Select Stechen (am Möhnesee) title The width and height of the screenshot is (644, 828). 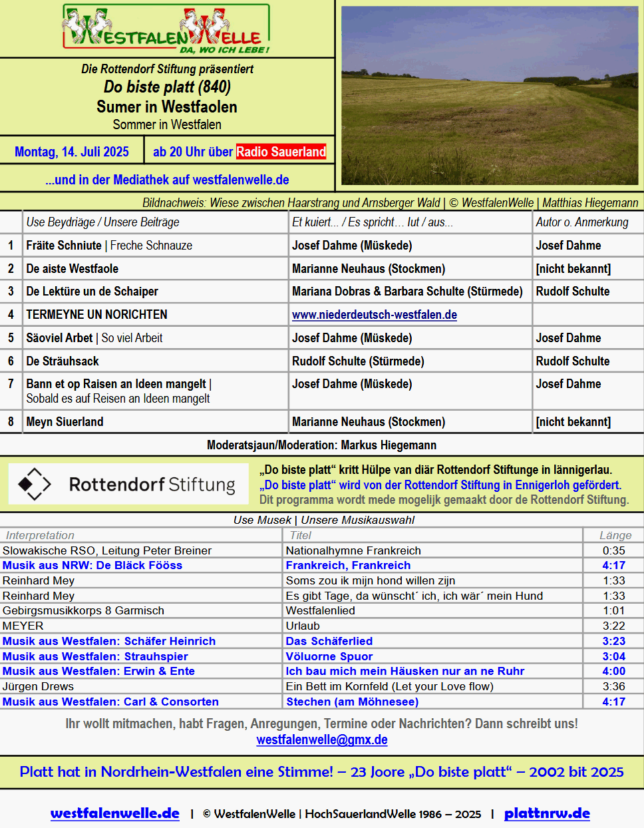click(x=352, y=702)
